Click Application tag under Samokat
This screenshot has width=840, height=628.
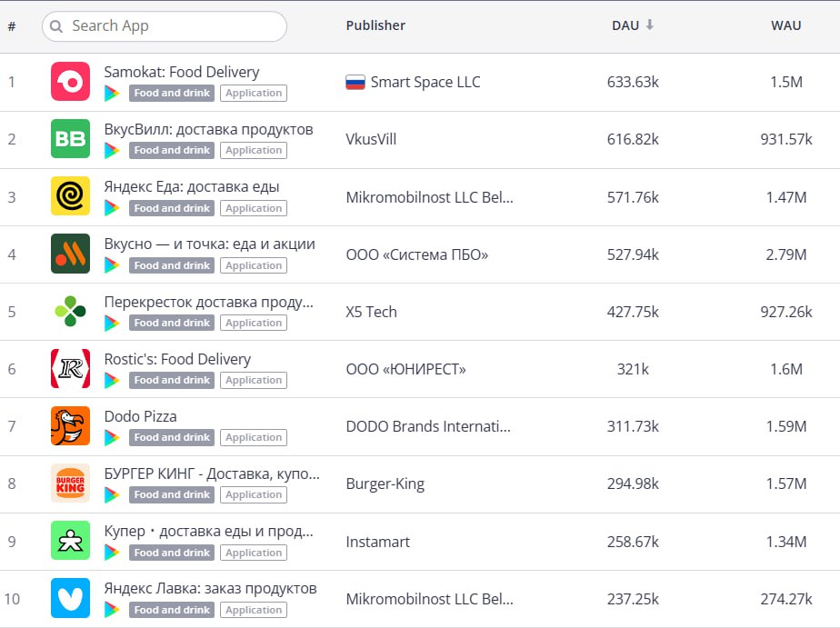(x=254, y=94)
